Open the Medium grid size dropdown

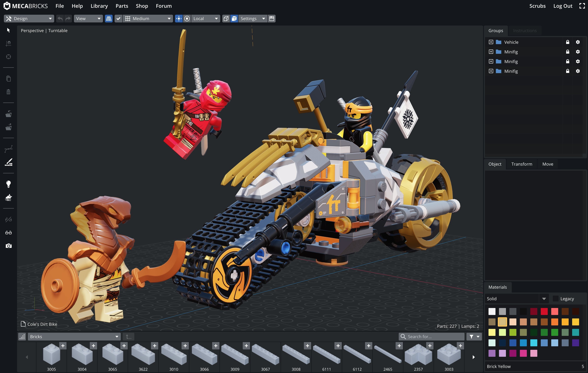point(148,18)
